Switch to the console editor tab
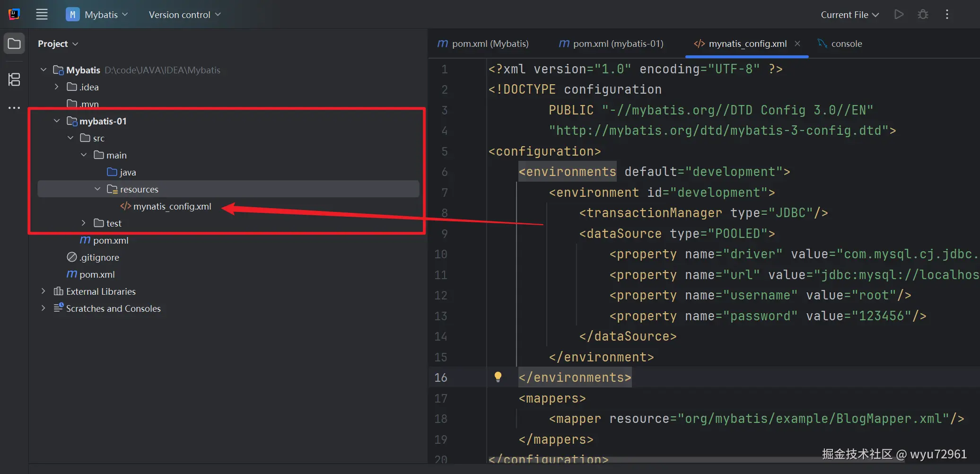The height and width of the screenshot is (474, 980). [x=840, y=44]
